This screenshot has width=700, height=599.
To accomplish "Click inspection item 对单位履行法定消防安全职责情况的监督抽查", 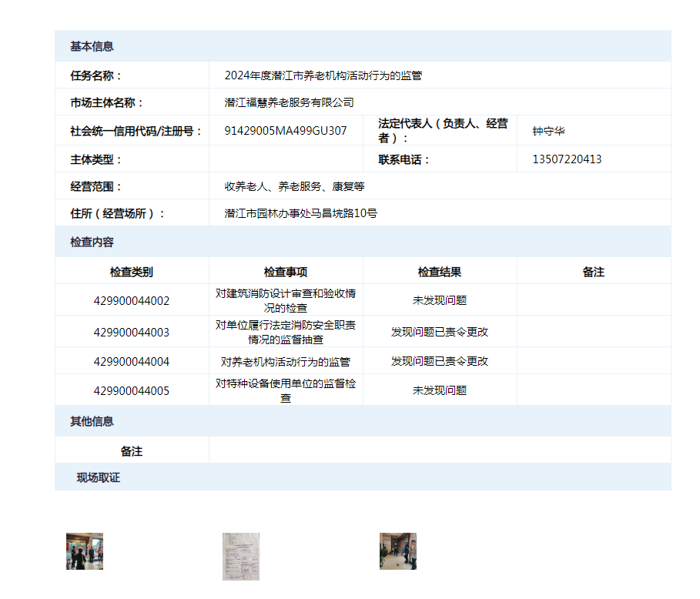I will [286, 333].
